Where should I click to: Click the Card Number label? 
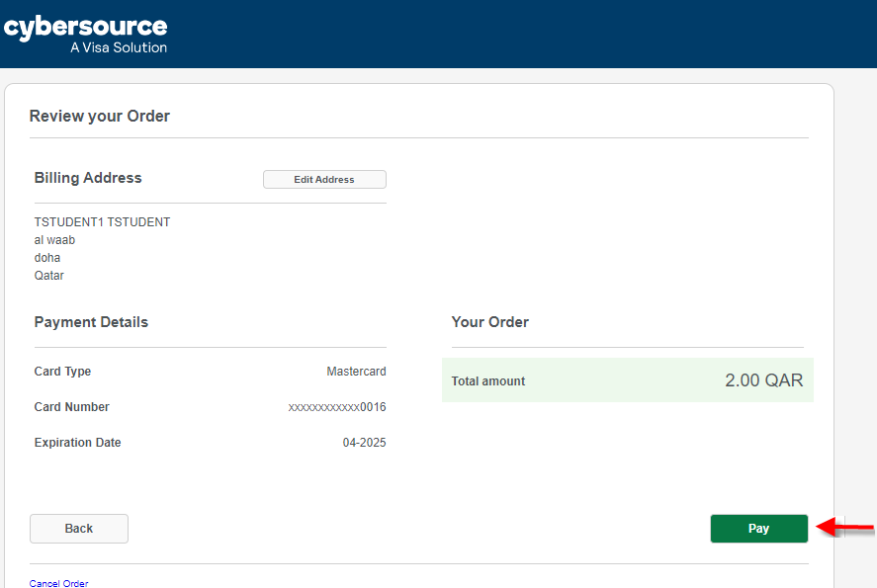point(71,407)
